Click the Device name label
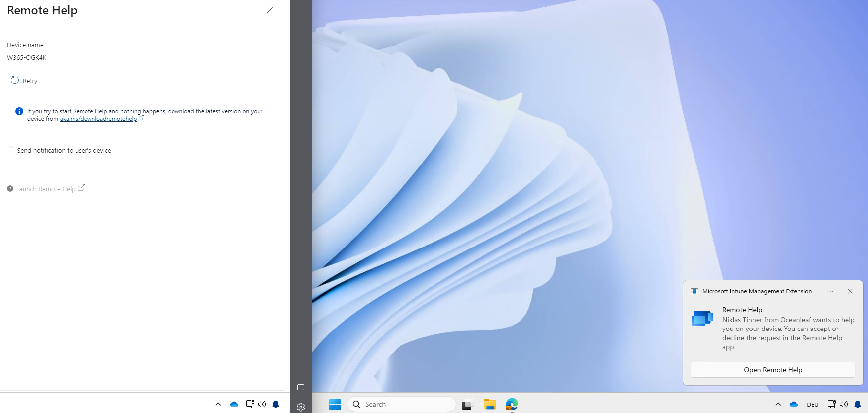The image size is (868, 413). 25,45
